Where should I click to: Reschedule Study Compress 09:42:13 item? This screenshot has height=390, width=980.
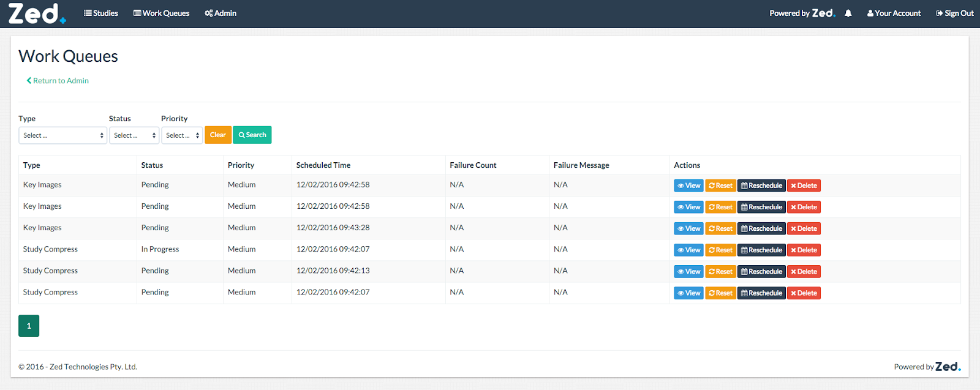[761, 271]
